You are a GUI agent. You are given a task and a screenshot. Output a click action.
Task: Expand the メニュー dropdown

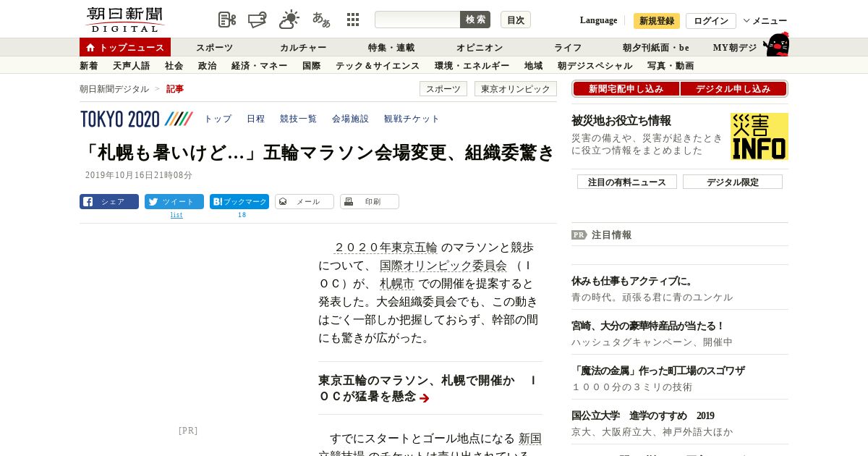point(765,21)
